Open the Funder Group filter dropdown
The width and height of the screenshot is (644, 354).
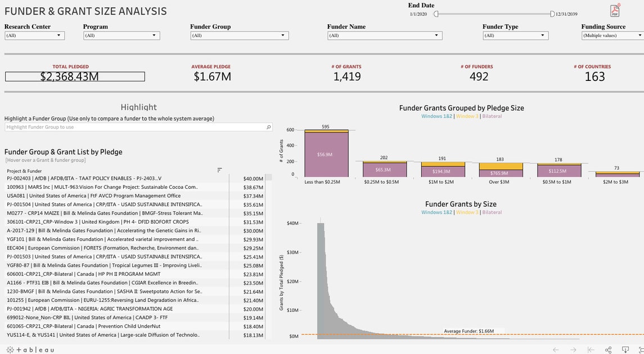click(x=239, y=35)
